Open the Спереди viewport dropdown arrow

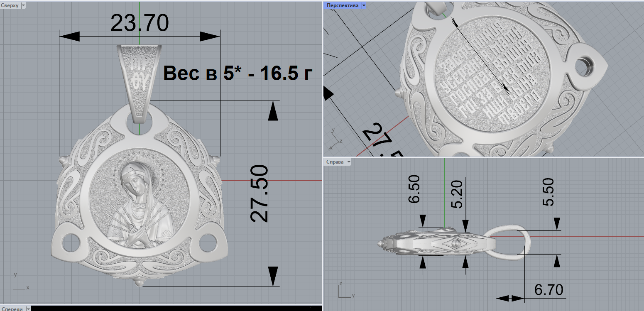point(28,309)
